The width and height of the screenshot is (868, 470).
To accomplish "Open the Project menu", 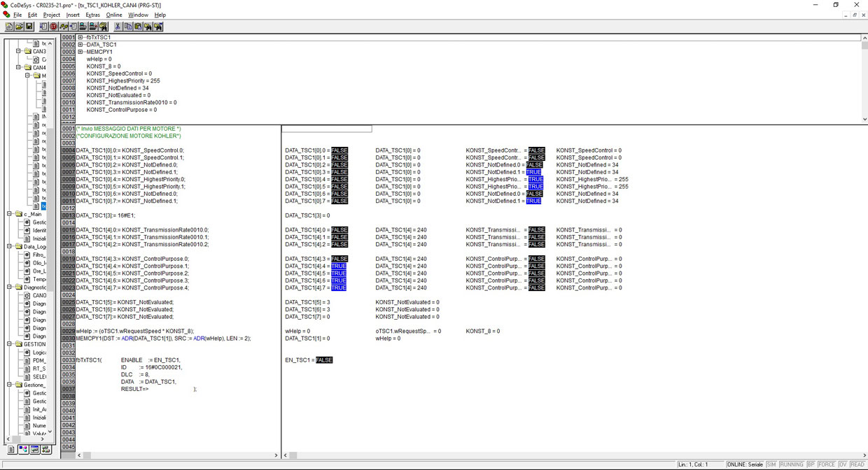I will (x=52, y=15).
